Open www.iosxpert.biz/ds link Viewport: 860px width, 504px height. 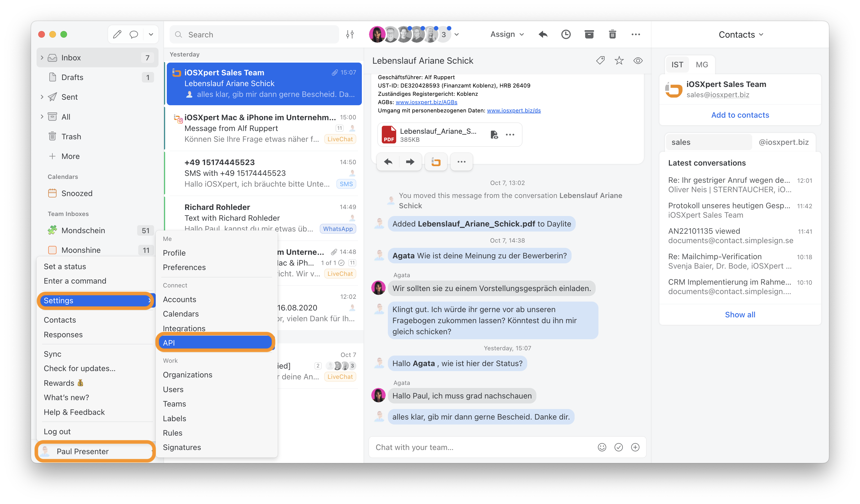pos(514,110)
